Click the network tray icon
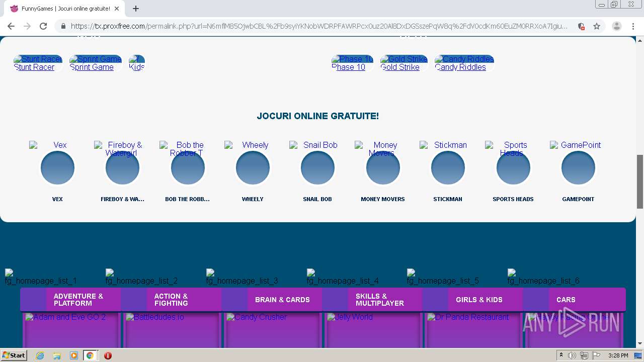The width and height of the screenshot is (644, 362). pyautogui.click(x=584, y=355)
